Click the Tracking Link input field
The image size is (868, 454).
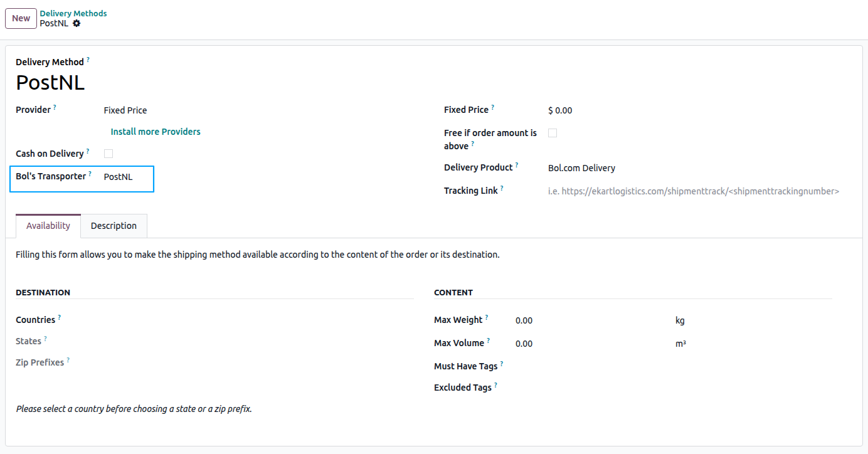coord(693,191)
